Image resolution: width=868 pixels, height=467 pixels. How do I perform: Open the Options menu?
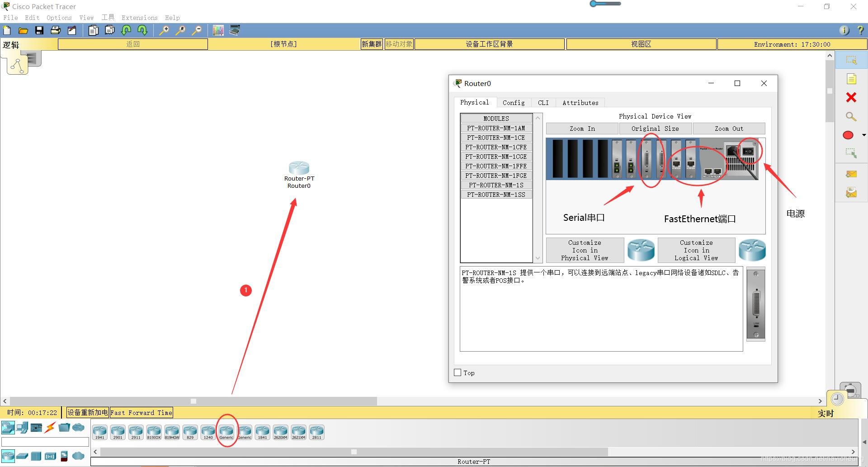coord(59,18)
